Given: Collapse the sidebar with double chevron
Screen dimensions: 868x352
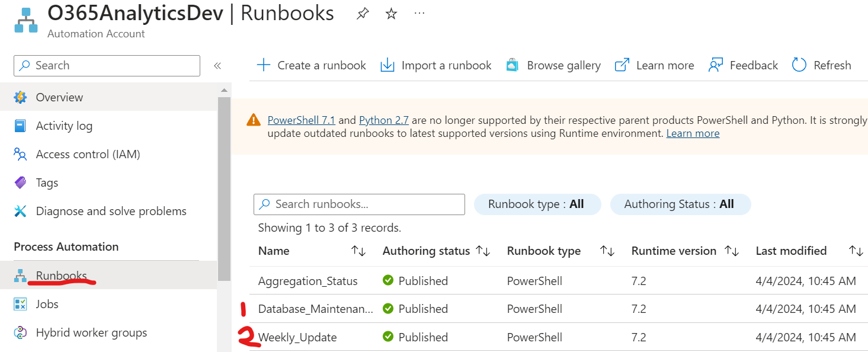Looking at the screenshot, I should 217,66.
